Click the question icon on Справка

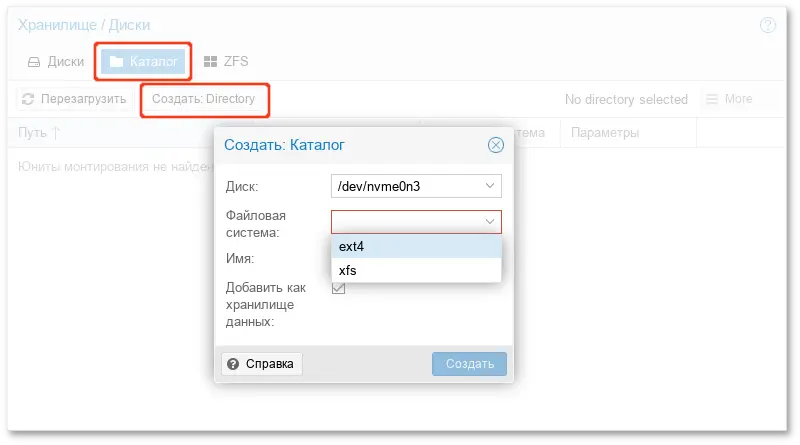233,364
